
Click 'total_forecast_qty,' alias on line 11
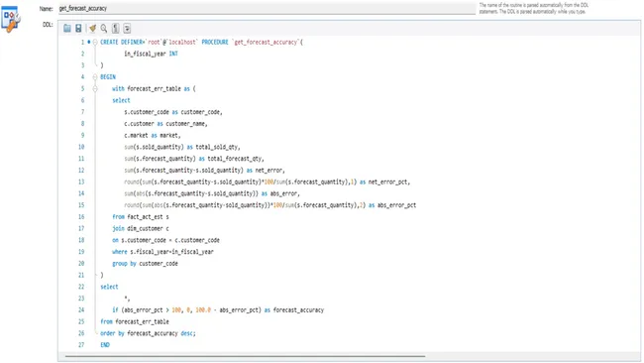click(236, 159)
